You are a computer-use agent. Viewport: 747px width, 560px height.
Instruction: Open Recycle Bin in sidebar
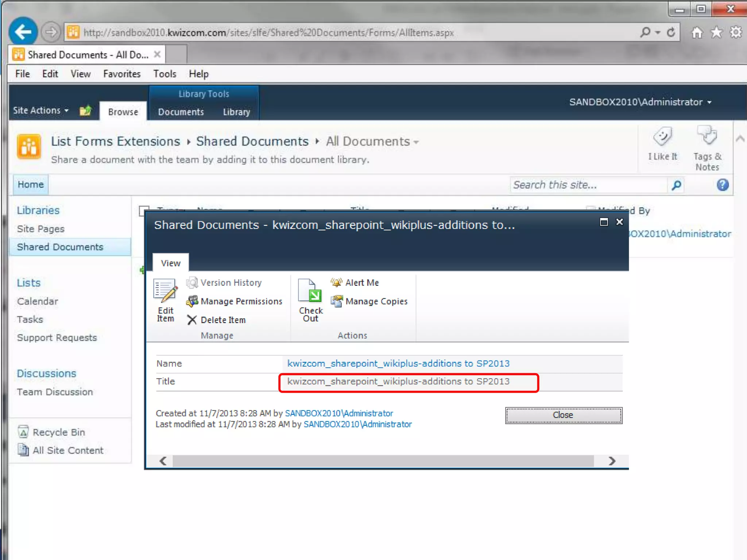click(x=51, y=432)
